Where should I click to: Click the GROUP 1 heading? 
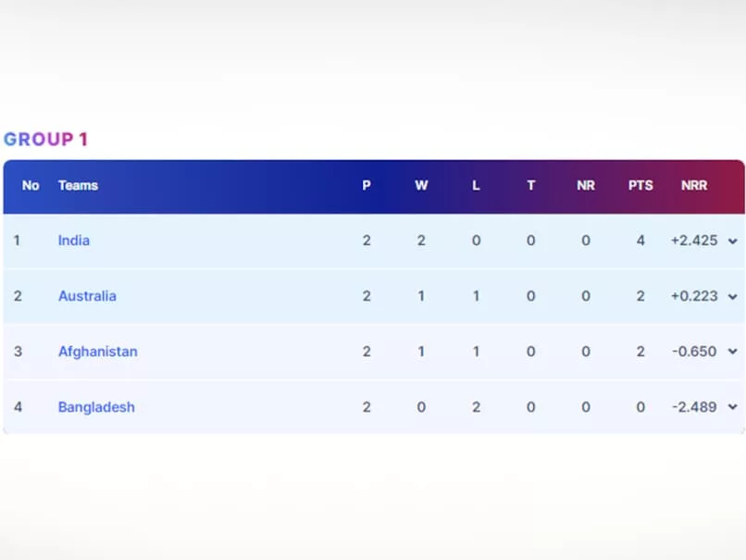46,140
